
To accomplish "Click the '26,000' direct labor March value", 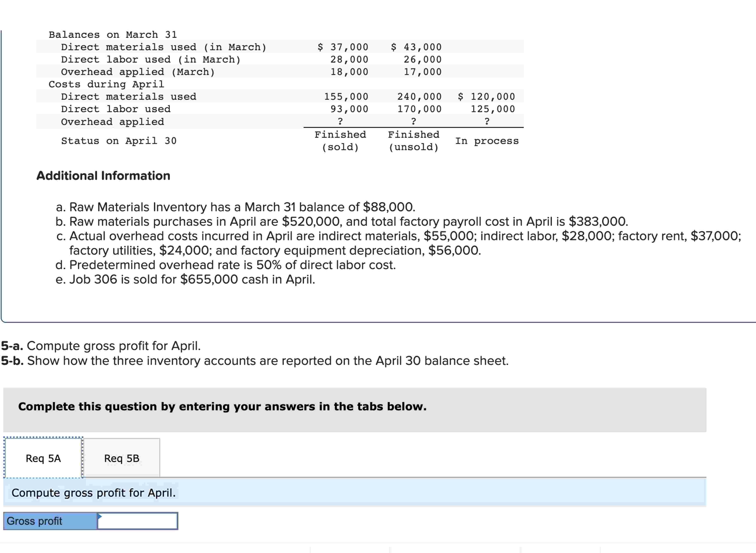I will pos(423,59).
